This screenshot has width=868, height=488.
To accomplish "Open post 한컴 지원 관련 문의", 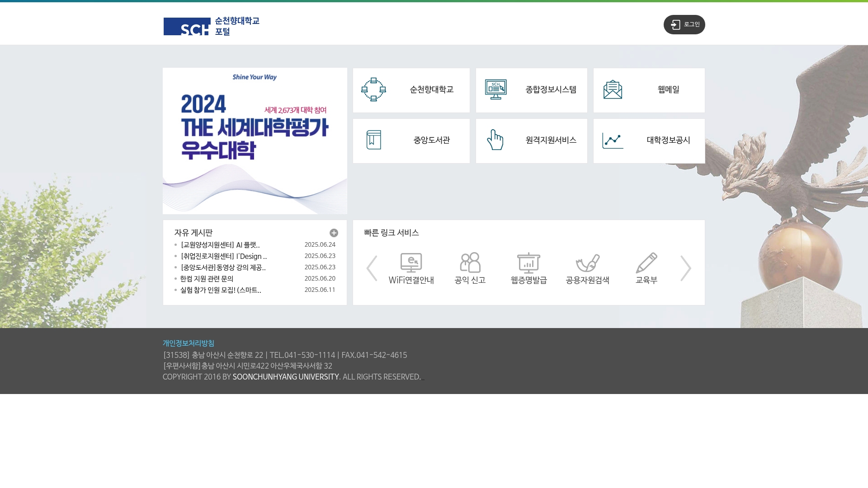I will pyautogui.click(x=207, y=279).
